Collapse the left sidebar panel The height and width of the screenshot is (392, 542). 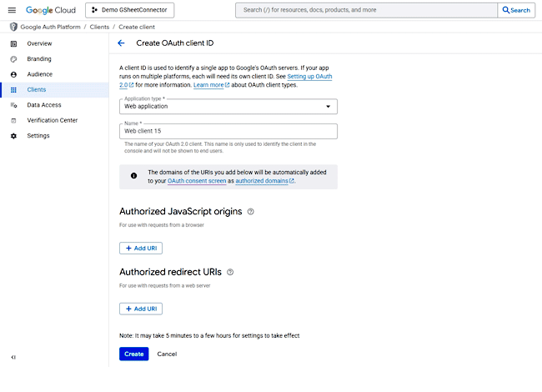pyautogui.click(x=13, y=357)
